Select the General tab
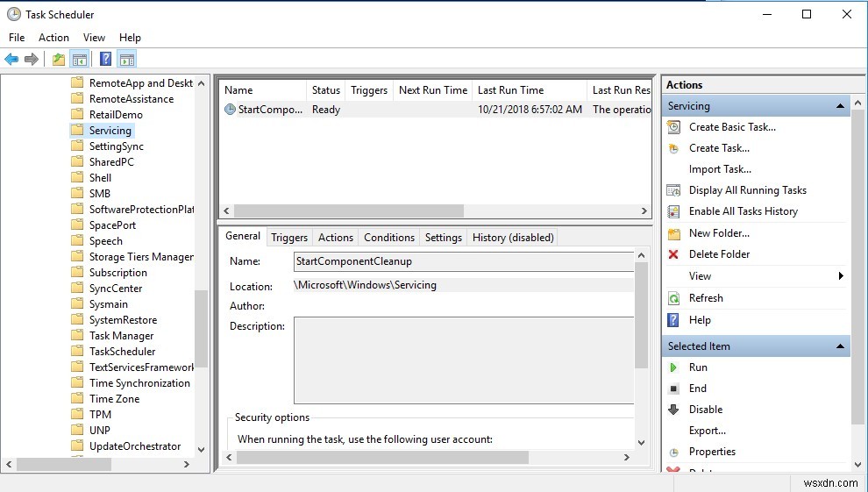Screen dimensions: 868x492 click(243, 236)
